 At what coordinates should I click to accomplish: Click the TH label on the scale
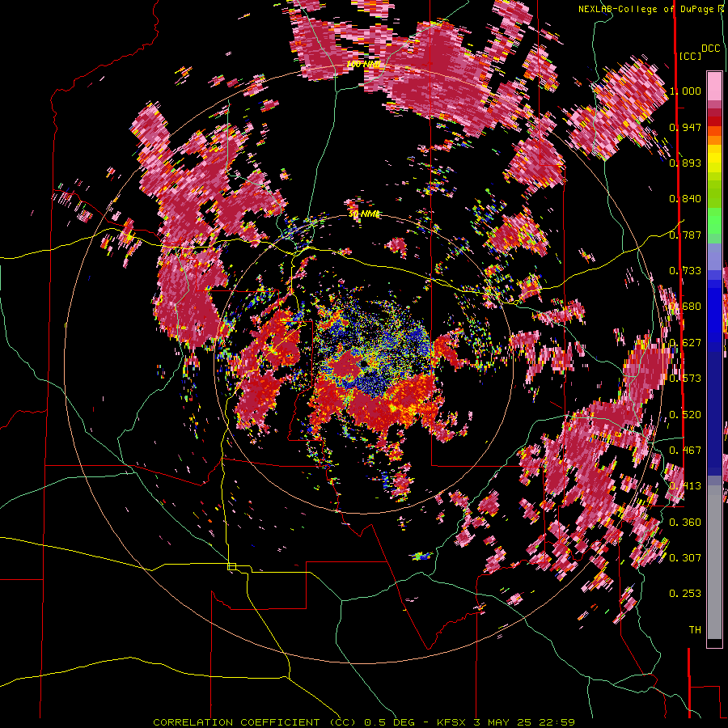pyautogui.click(x=695, y=630)
